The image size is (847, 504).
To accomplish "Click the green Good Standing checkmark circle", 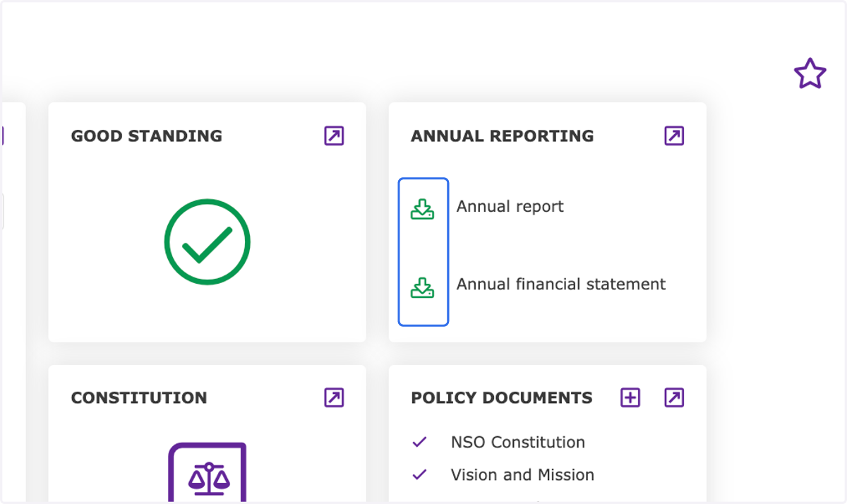I will pos(208,242).
